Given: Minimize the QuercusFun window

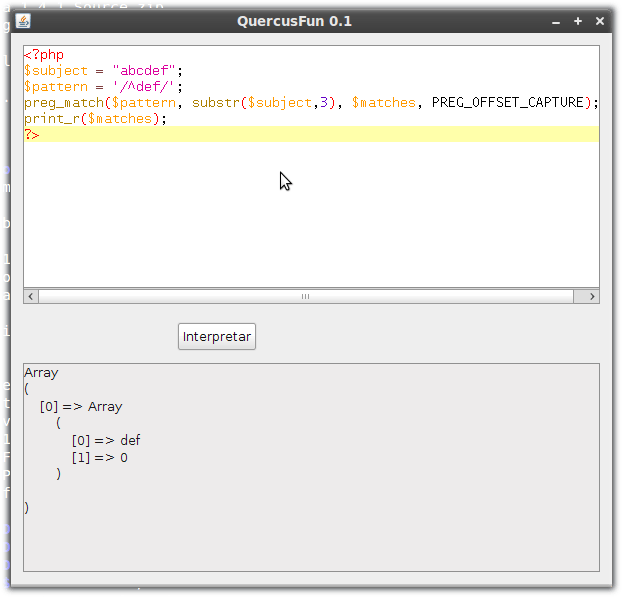Looking at the screenshot, I should 557,21.
